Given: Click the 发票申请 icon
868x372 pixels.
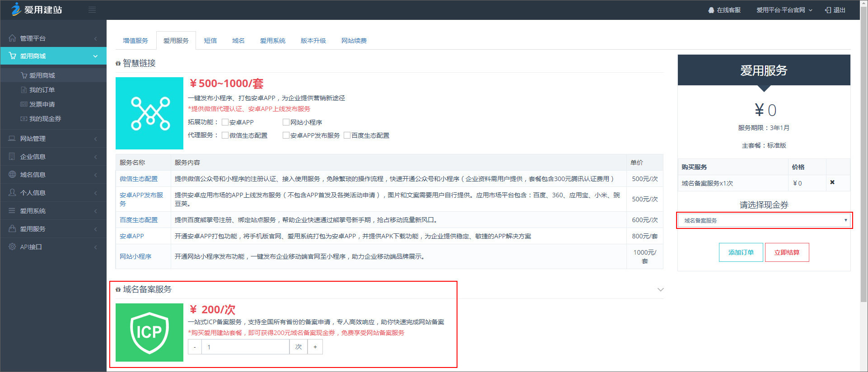Looking at the screenshot, I should (24, 104).
